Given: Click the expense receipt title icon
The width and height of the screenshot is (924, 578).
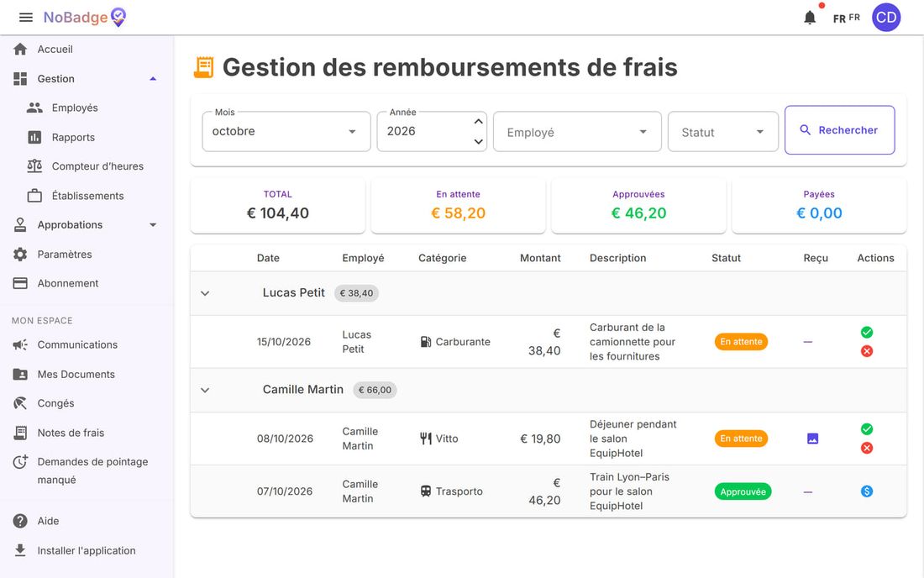Looking at the screenshot, I should [x=204, y=67].
